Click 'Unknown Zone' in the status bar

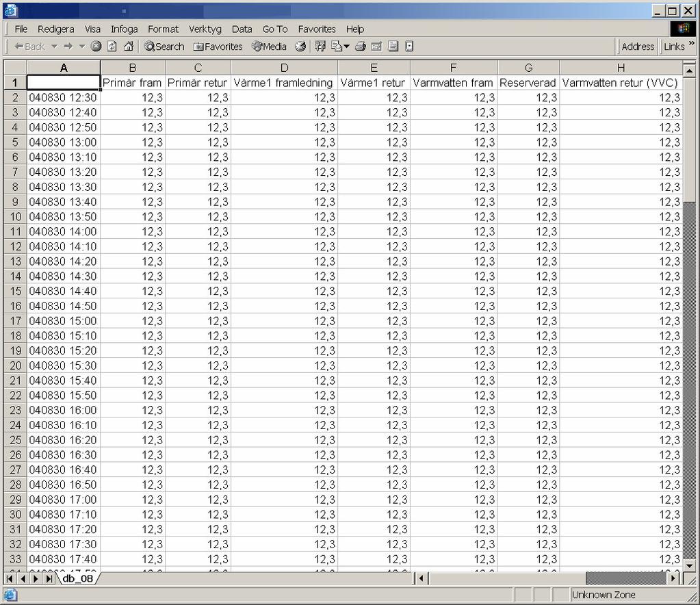coord(604,595)
